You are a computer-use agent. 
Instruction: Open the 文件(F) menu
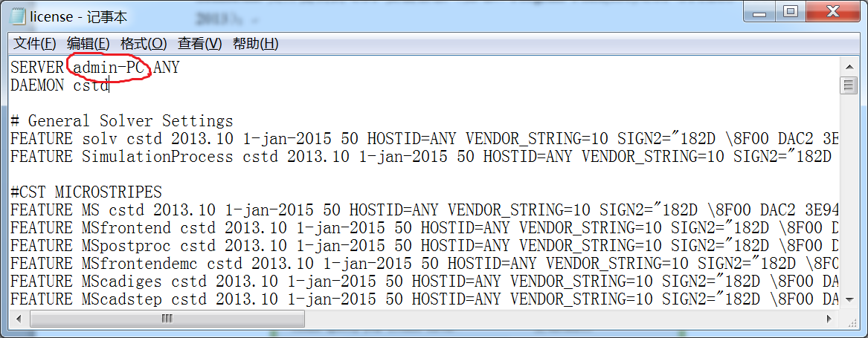(34, 43)
